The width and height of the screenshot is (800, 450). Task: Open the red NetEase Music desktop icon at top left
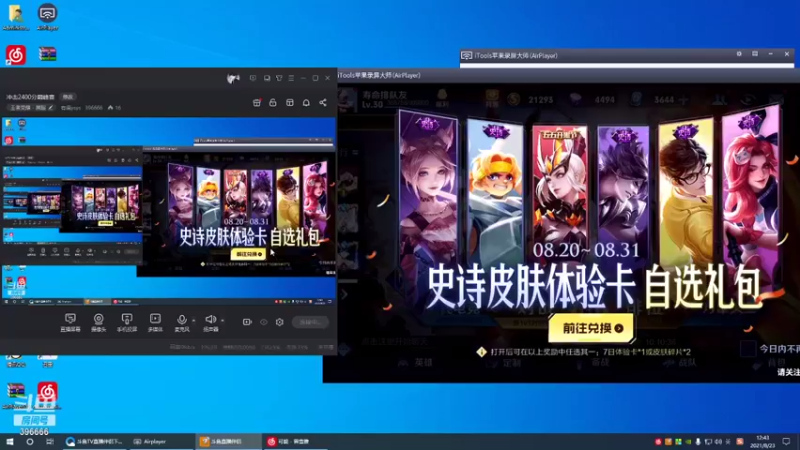point(16,55)
